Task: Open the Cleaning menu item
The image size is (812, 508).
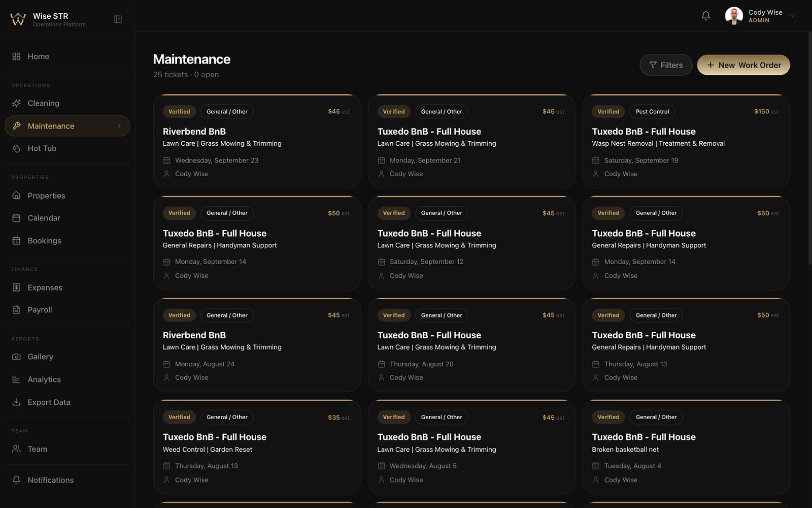Action: (67, 103)
